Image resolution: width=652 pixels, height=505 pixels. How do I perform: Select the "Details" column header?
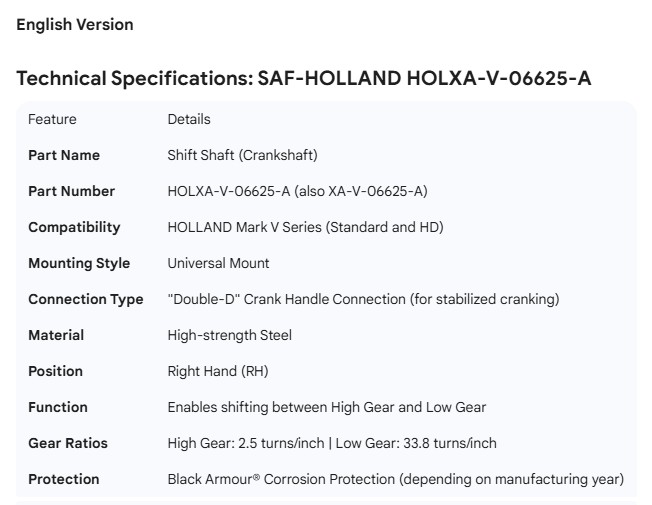[x=189, y=119]
